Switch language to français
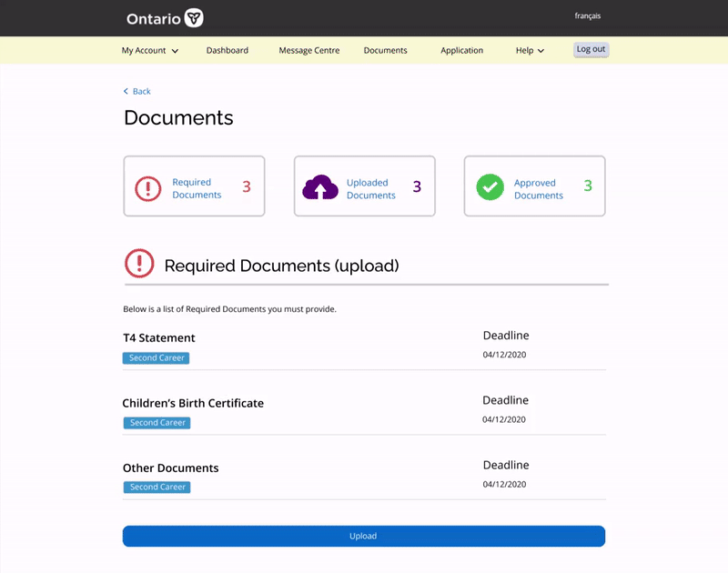This screenshot has height=573, width=728. (587, 15)
